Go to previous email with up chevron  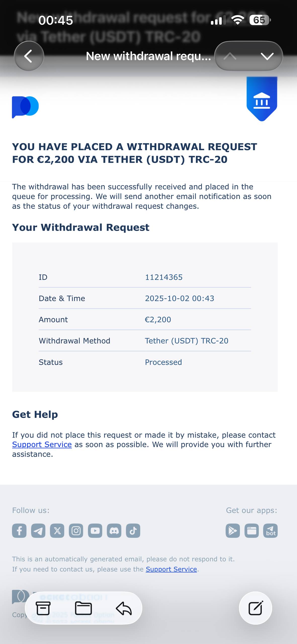click(230, 56)
